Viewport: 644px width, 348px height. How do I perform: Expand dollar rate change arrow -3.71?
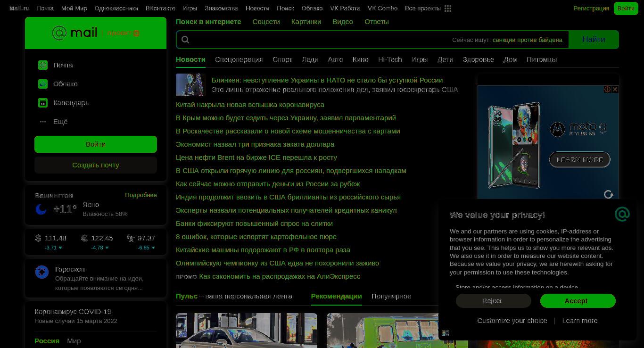[x=60, y=248]
